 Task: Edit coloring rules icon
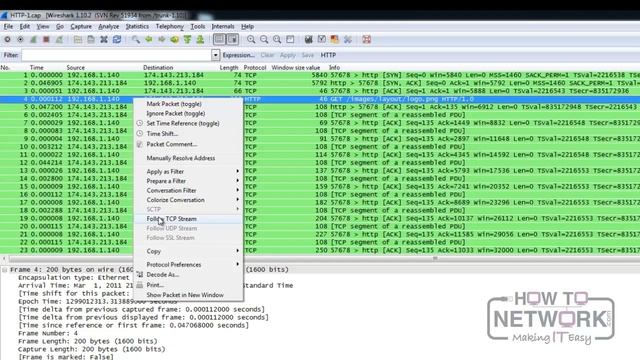[335, 40]
